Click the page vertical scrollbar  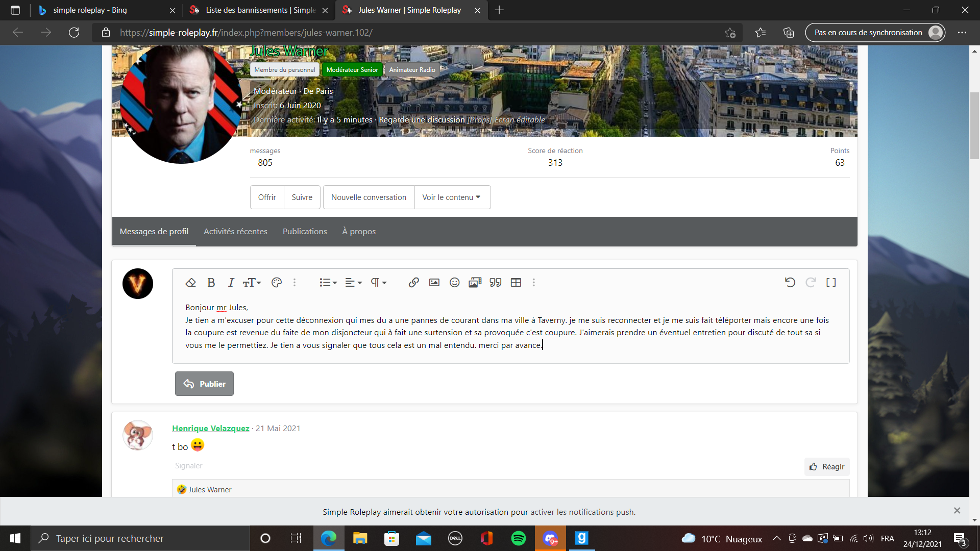(974, 126)
